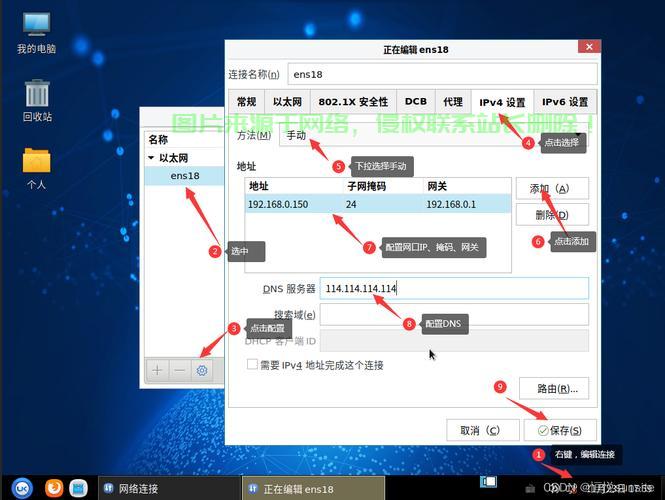
Task: Click the plus icon to add connection
Action: click(157, 370)
